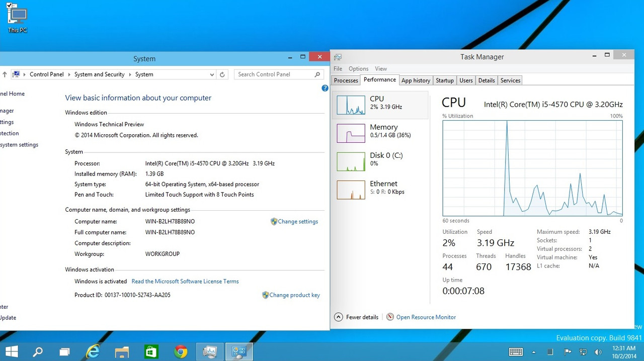Collapse Task Manager with Fewer details
Screen dimensions: 644x361
(356, 317)
